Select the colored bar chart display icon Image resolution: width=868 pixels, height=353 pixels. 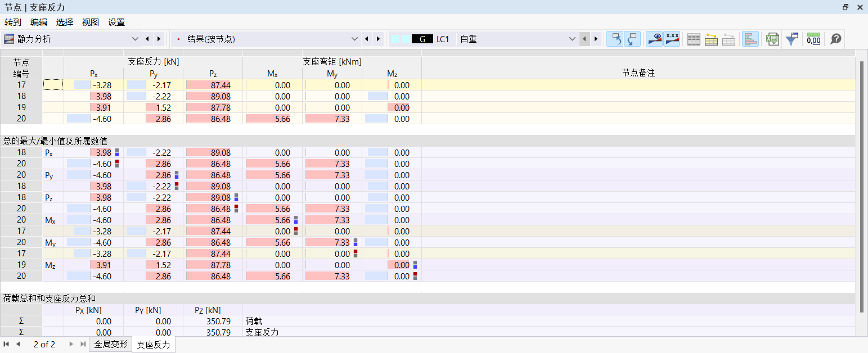click(x=750, y=39)
